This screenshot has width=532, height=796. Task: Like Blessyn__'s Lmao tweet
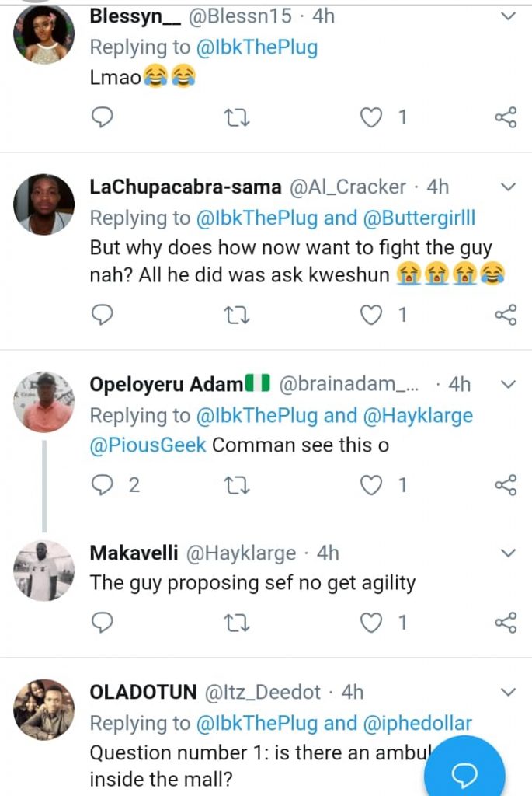click(373, 117)
